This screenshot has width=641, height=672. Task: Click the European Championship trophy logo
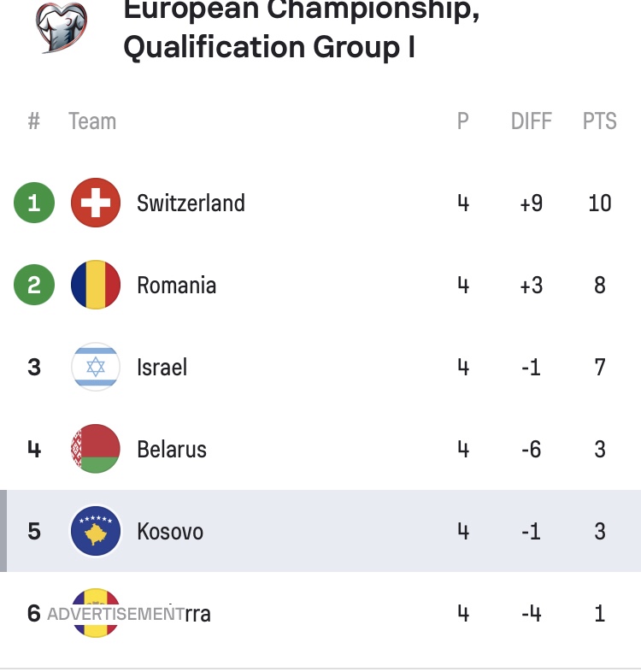[61, 26]
